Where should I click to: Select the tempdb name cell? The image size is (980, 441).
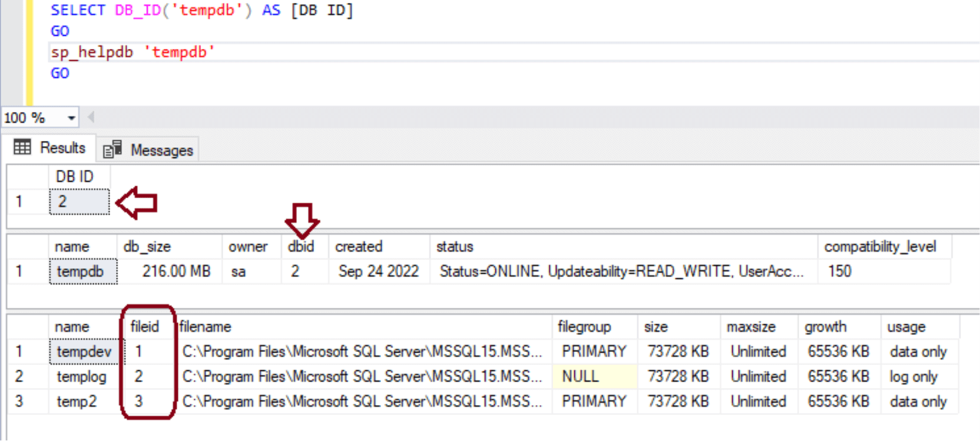point(82,272)
